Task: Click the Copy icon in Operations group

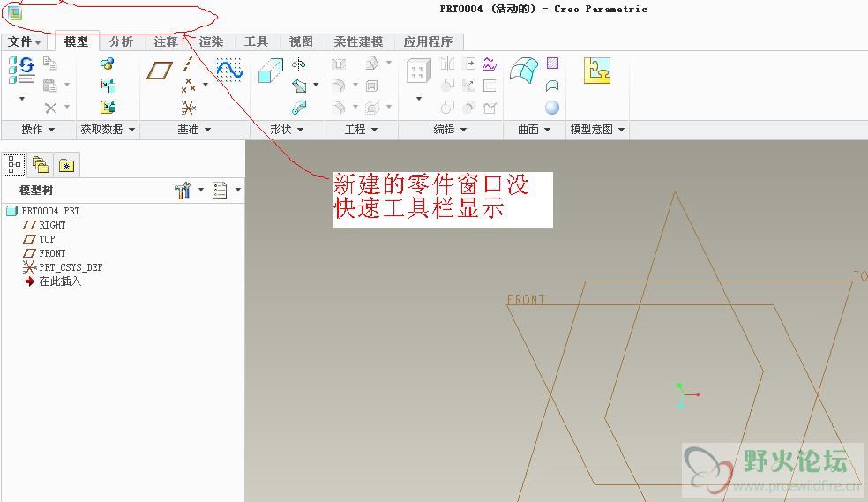Action: (49, 64)
